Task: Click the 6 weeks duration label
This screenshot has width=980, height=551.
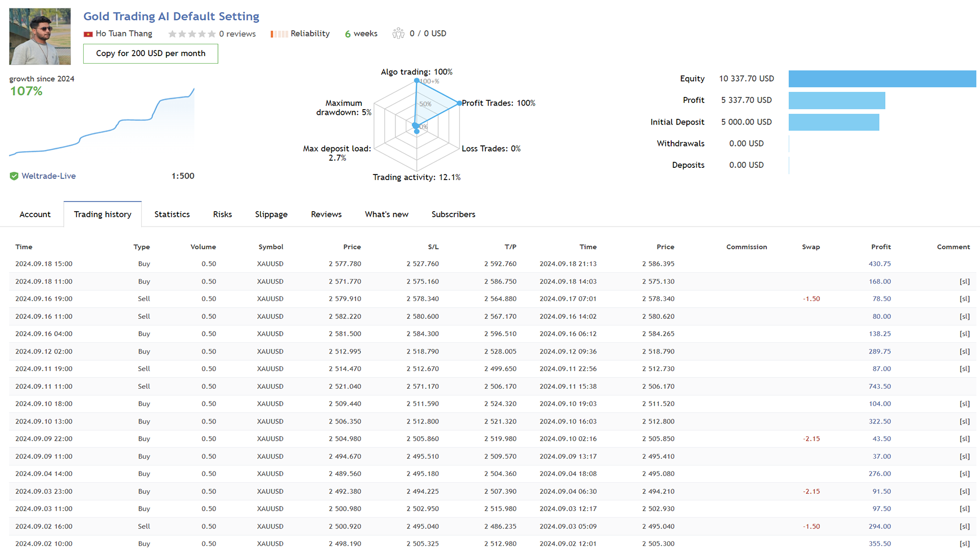Action: click(361, 34)
